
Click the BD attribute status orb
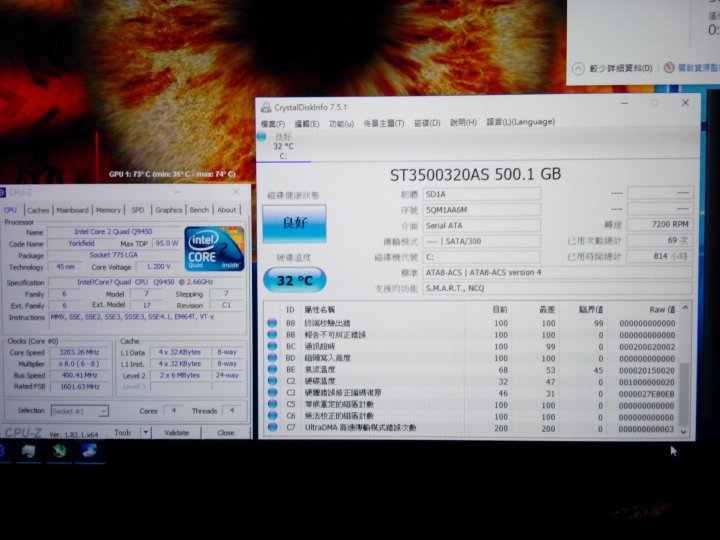click(272, 357)
